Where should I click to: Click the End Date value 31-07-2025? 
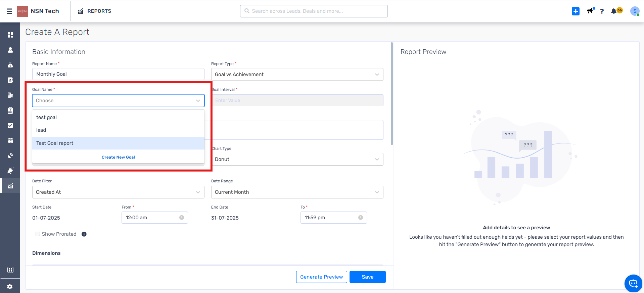(x=225, y=218)
